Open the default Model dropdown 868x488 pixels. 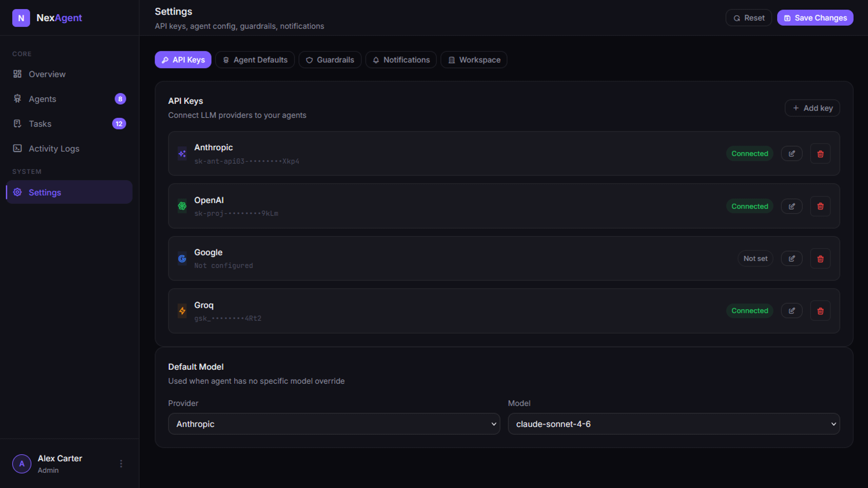[674, 424]
